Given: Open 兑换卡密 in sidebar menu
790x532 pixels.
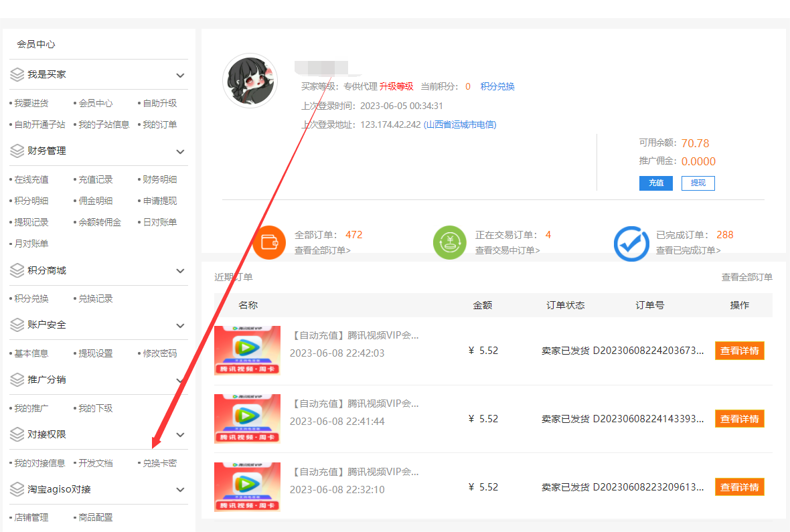Looking at the screenshot, I should 159,463.
